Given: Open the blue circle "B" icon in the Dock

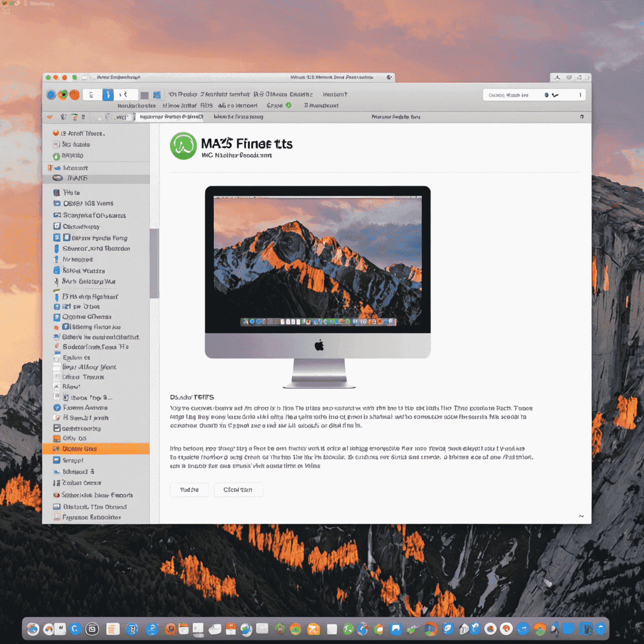Looking at the screenshot, I should point(132,629).
